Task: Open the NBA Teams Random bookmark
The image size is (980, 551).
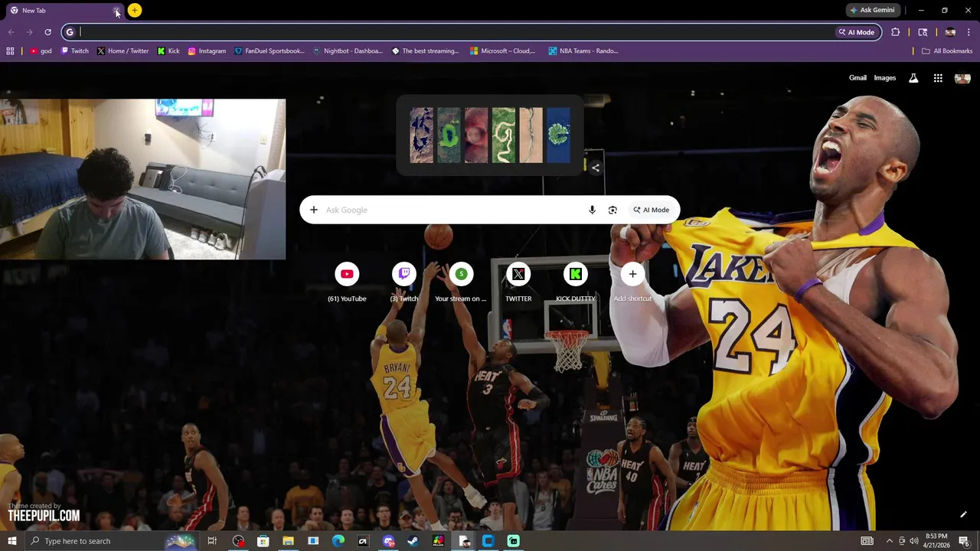Action: [583, 51]
